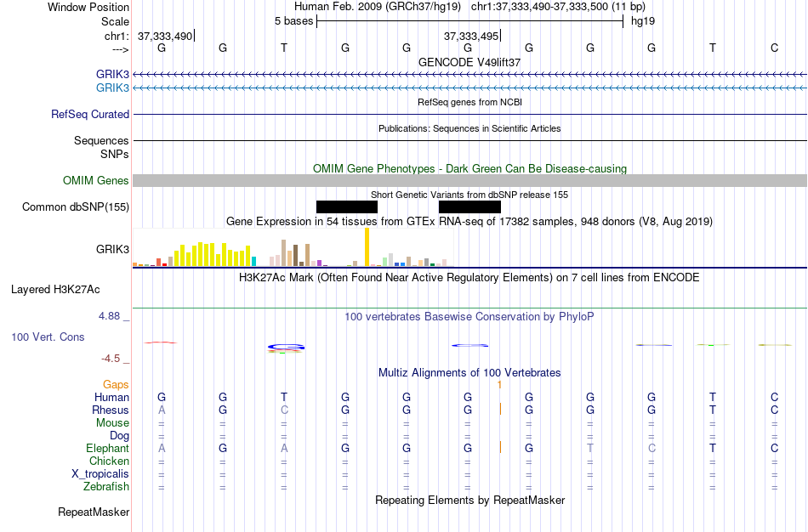
Task: Click the Dog species row label
Action: (x=119, y=436)
